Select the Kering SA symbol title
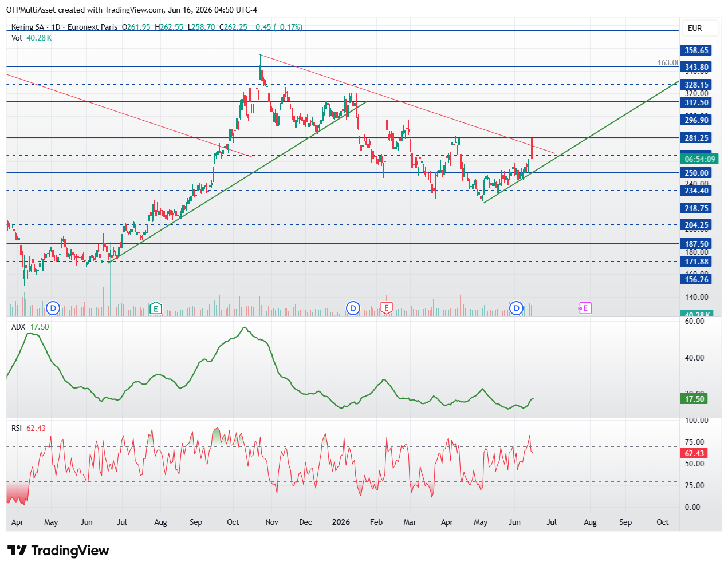 [27, 27]
